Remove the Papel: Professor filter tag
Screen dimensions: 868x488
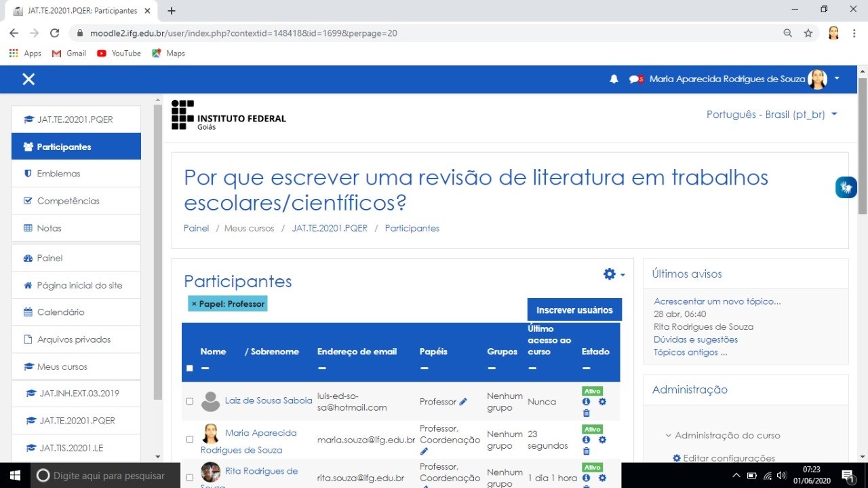(228, 303)
